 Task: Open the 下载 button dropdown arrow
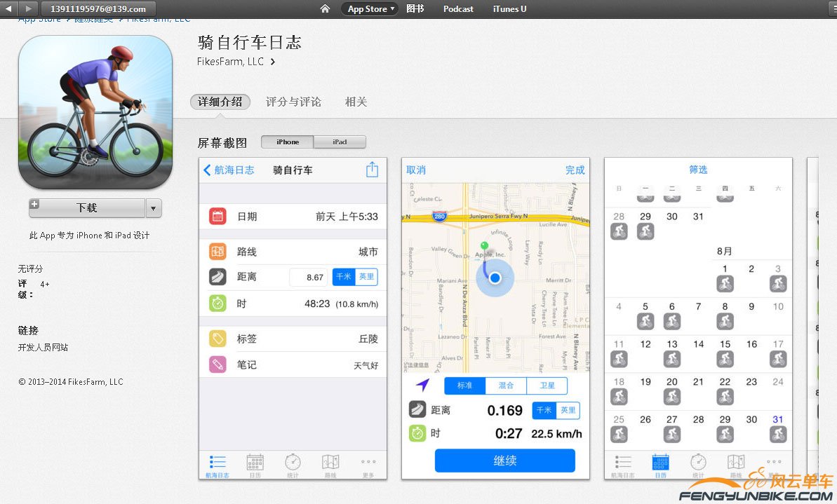pyautogui.click(x=153, y=208)
